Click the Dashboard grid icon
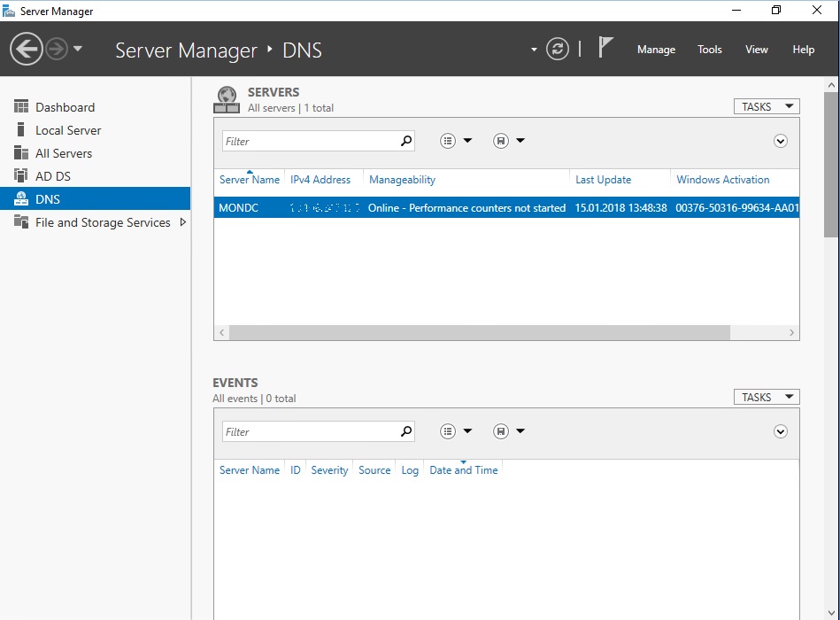Viewport: 840px width, 620px height. [21, 106]
